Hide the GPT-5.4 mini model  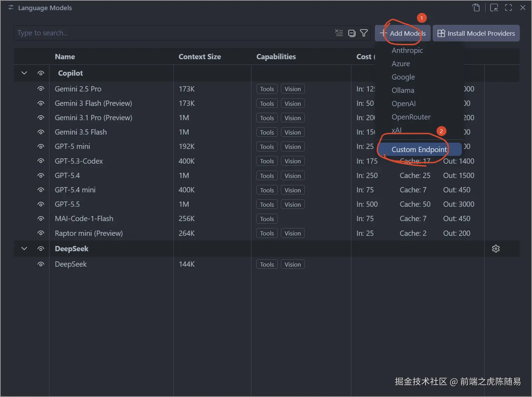point(41,190)
